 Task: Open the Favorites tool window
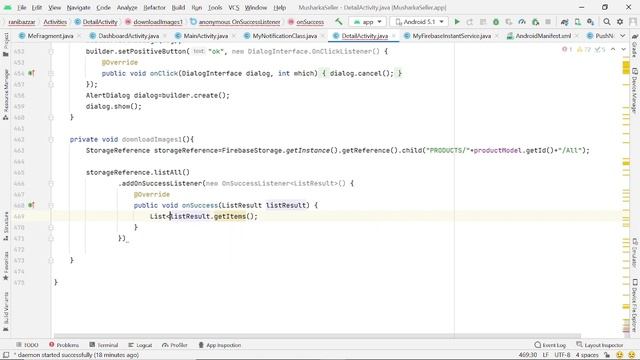[x=6, y=265]
